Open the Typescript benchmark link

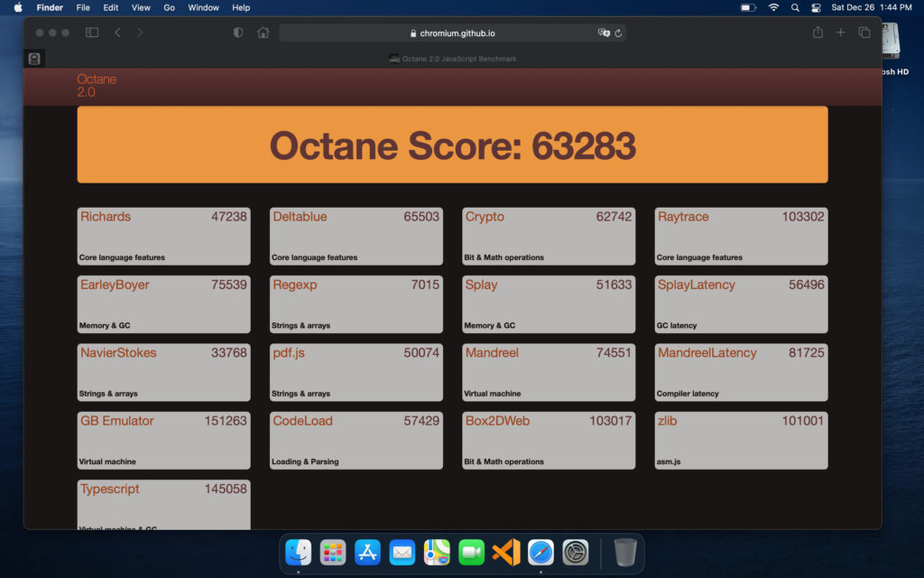[109, 489]
